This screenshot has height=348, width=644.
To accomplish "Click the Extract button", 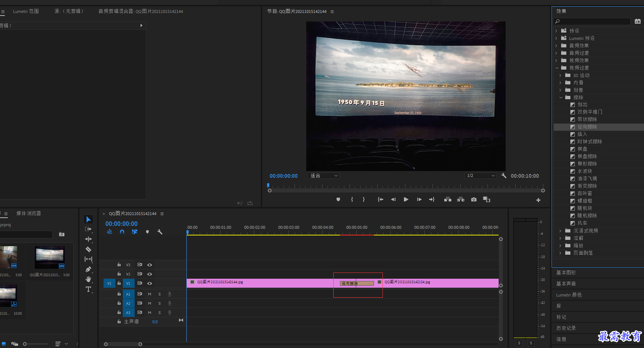I will click(461, 200).
